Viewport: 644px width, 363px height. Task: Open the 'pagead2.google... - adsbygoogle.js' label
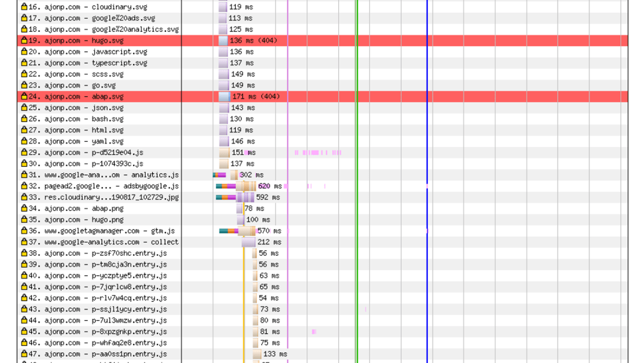pos(104,186)
